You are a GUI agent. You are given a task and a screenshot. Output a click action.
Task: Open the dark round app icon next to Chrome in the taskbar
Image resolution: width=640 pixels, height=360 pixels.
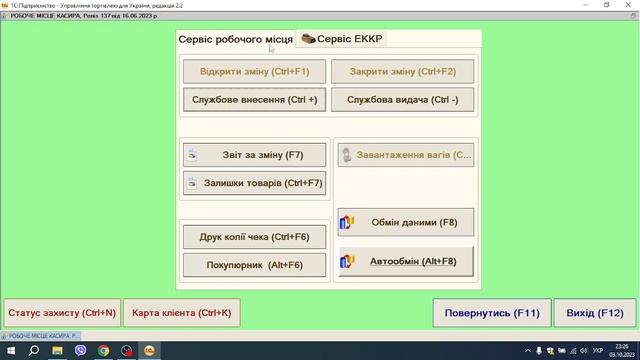coord(127,351)
